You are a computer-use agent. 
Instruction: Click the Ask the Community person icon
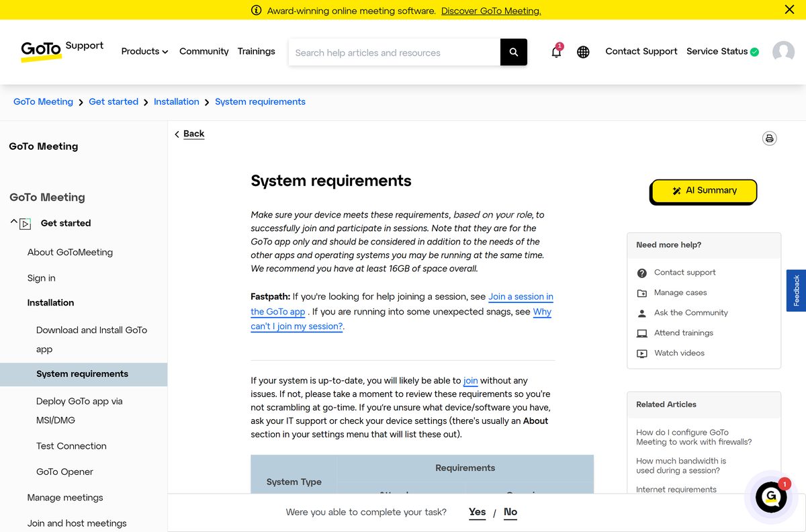coord(642,313)
